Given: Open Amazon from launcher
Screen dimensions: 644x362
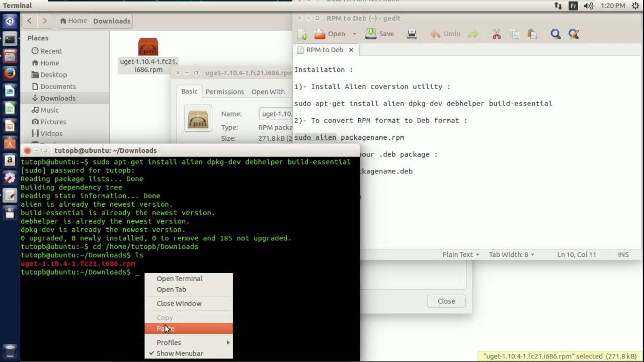Looking at the screenshot, I should (x=10, y=160).
